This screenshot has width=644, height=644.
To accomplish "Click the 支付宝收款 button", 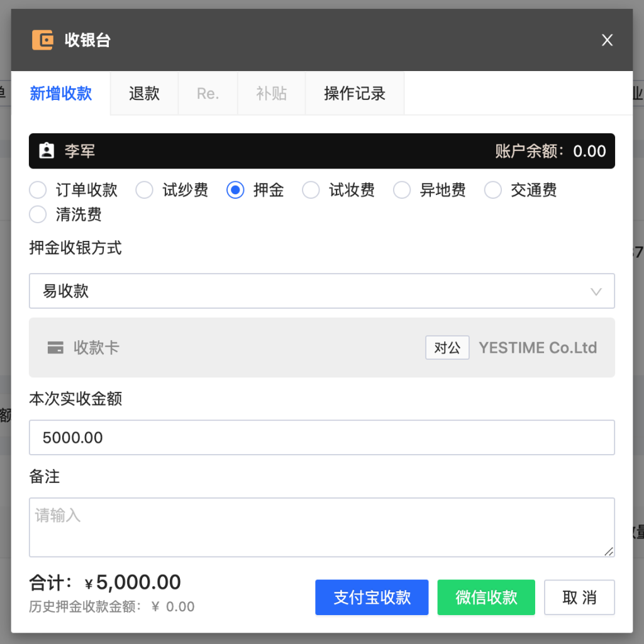I will (372, 597).
